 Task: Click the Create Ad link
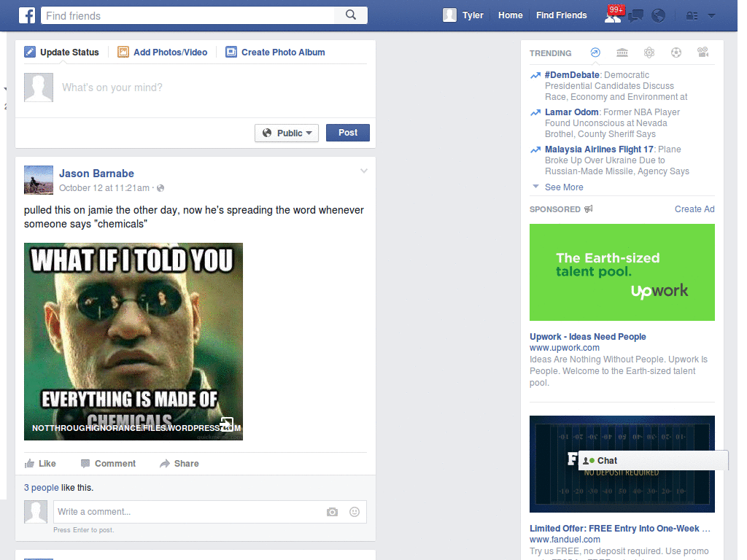[694, 209]
